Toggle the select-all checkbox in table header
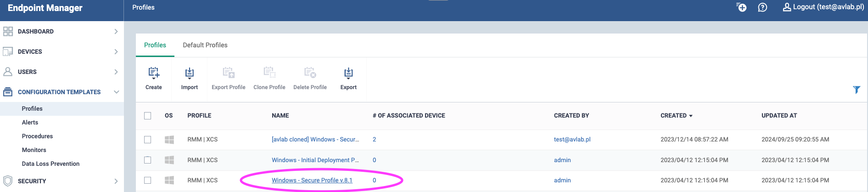Image resolution: width=868 pixels, height=192 pixels. pyautogui.click(x=147, y=116)
